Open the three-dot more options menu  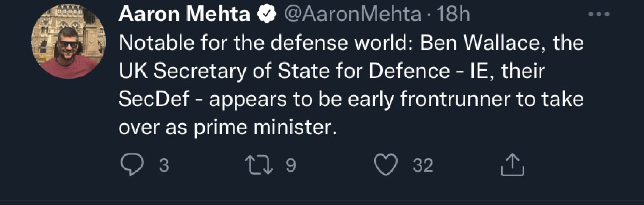coord(599,14)
